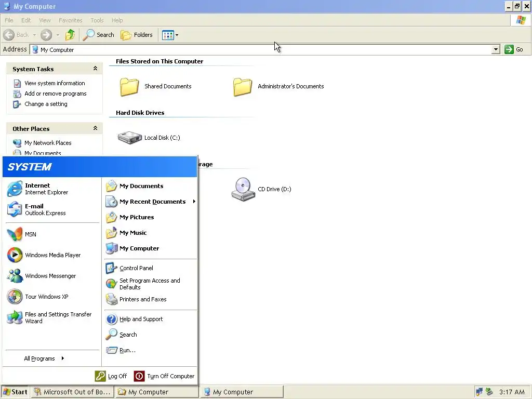The image size is (532, 399).
Task: Collapse the System Tasks panel
Action: click(x=96, y=69)
